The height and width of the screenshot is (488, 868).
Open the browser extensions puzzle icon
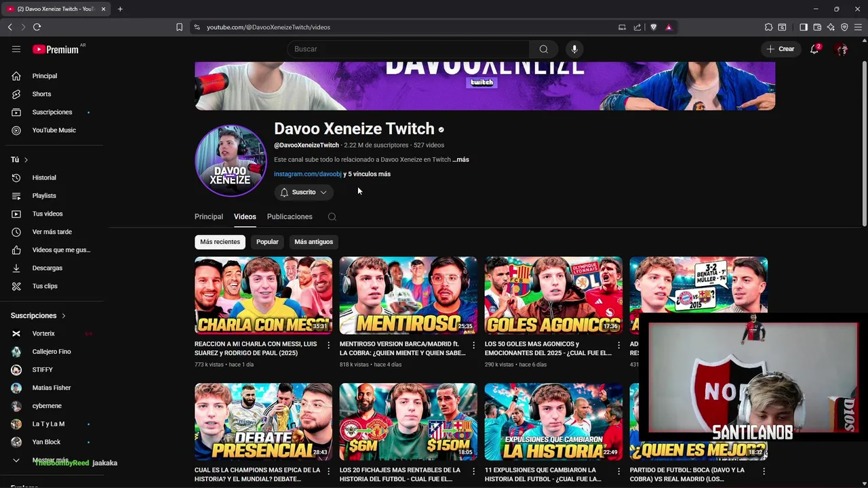pyautogui.click(x=768, y=27)
